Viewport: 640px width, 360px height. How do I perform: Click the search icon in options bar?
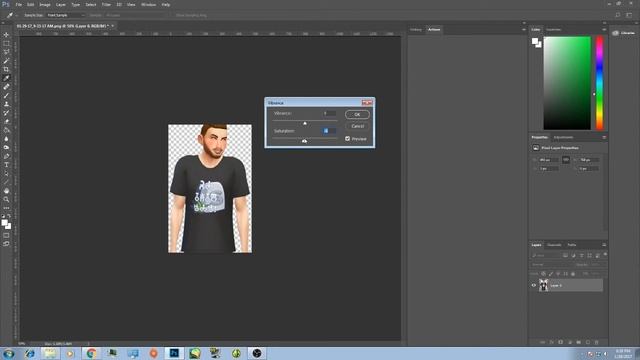point(618,15)
